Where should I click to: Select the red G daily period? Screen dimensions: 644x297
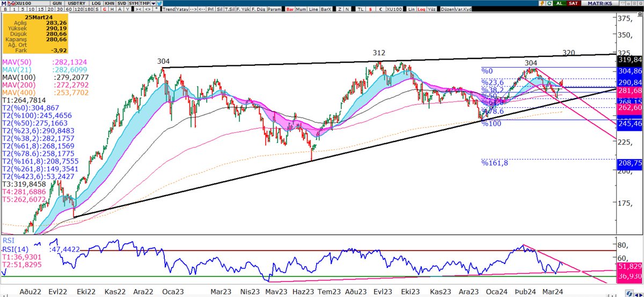tap(105, 9)
